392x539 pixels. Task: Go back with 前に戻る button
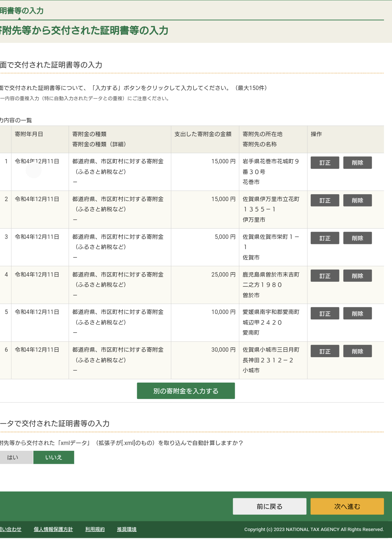(269, 506)
